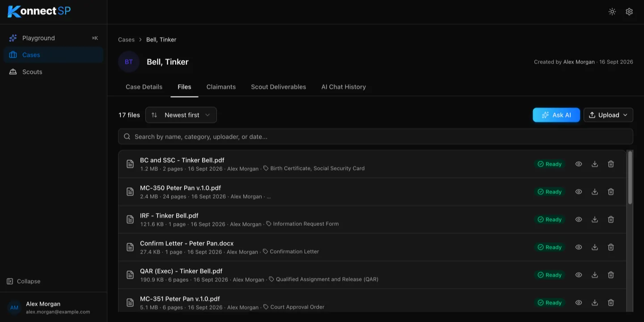644x322 pixels.
Task: Open Alex Morgan account menu
Action: pos(53,307)
